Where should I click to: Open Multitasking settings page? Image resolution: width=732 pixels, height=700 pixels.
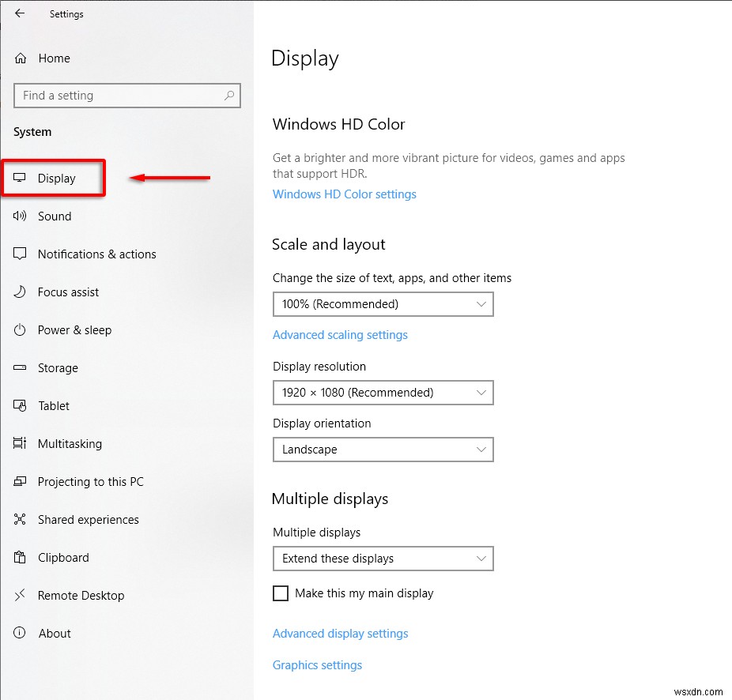70,444
